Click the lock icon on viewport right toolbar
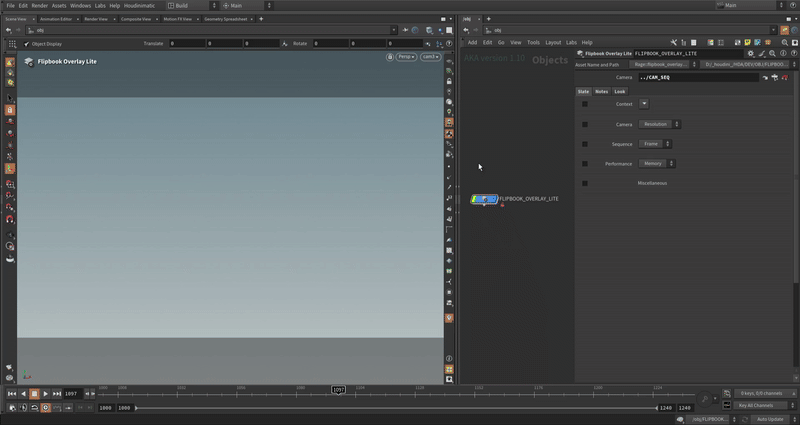 click(x=449, y=81)
